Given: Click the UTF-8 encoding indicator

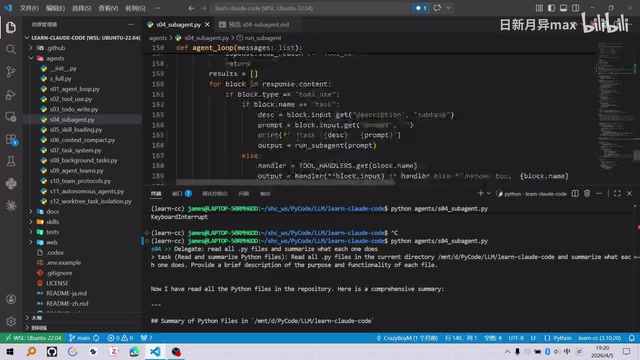Looking at the screenshot, I should [516, 338].
